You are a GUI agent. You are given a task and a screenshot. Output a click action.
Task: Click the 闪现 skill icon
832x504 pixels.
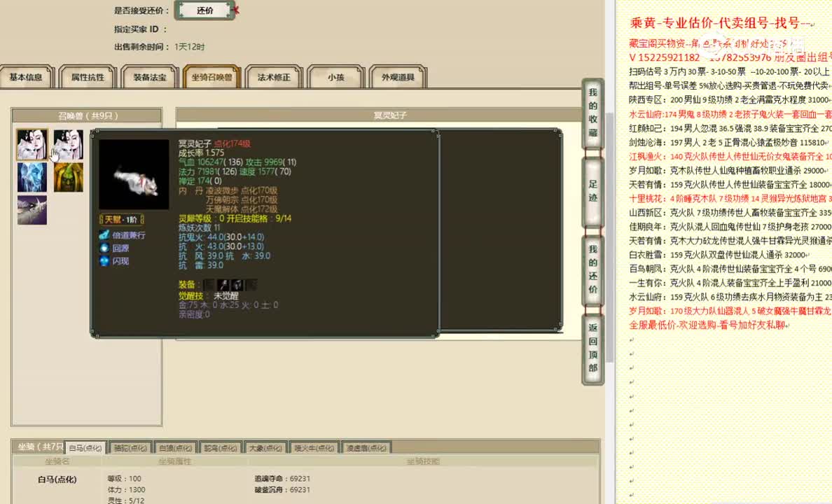click(104, 261)
